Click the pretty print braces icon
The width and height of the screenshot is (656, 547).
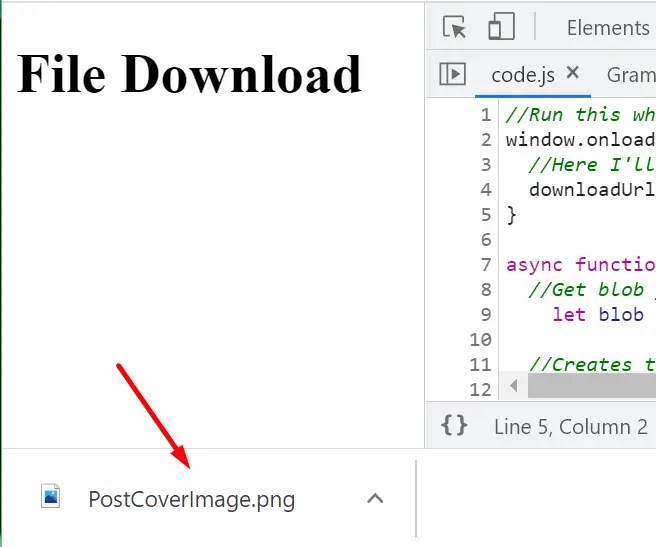pyautogui.click(x=454, y=425)
